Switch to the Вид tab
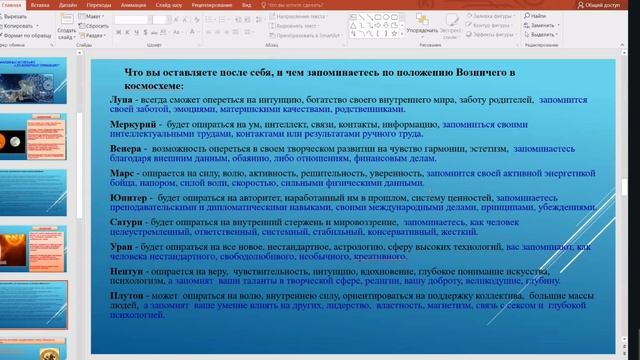Screen dimensions: 640x360 [247, 5]
